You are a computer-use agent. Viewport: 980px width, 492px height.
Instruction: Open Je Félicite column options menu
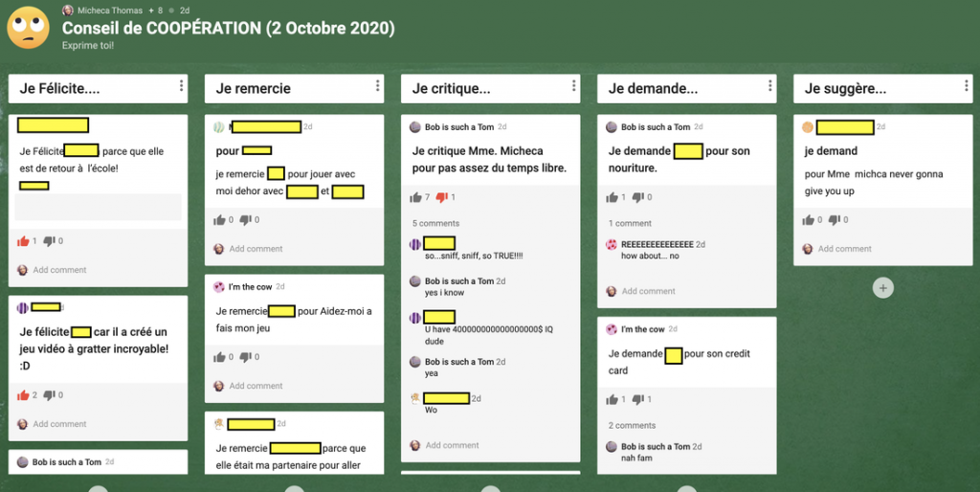tap(181, 87)
